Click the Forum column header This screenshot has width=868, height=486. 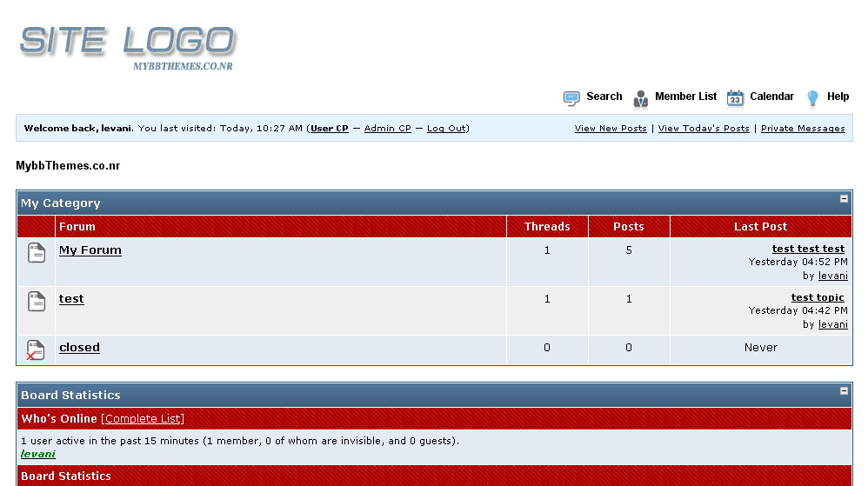[77, 226]
